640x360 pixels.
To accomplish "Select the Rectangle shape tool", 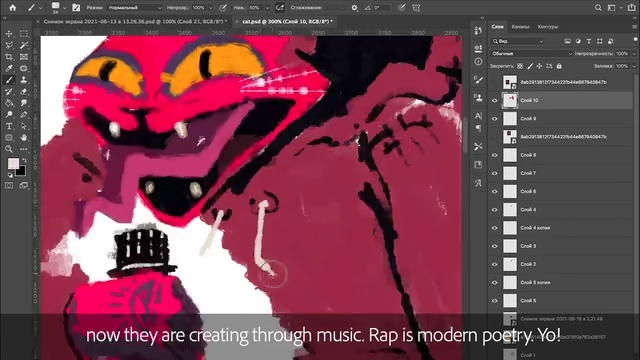I will click(9, 138).
